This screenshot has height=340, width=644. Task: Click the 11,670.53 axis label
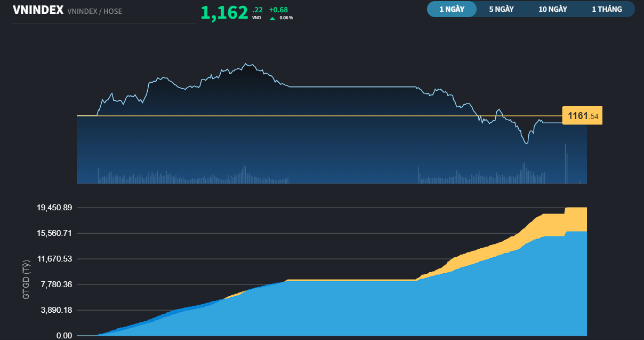pos(54,259)
